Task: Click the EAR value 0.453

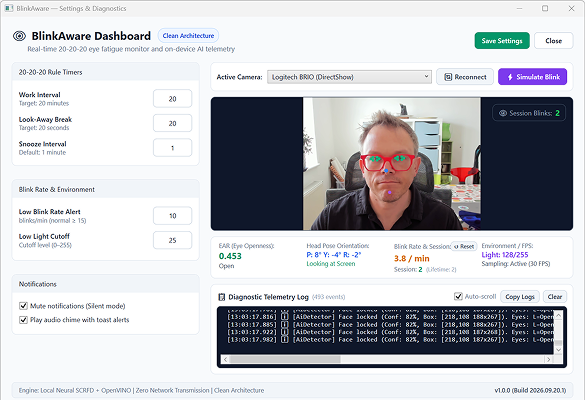Action: [x=230, y=256]
